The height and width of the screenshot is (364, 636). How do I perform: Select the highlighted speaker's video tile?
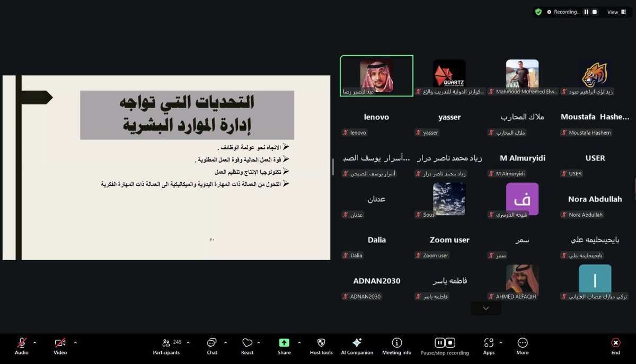376,75
